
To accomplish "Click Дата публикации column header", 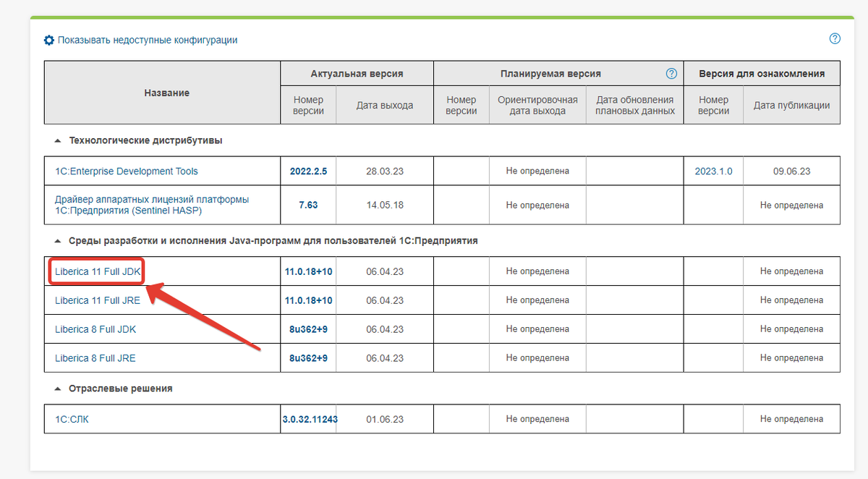I will pyautogui.click(x=791, y=105).
